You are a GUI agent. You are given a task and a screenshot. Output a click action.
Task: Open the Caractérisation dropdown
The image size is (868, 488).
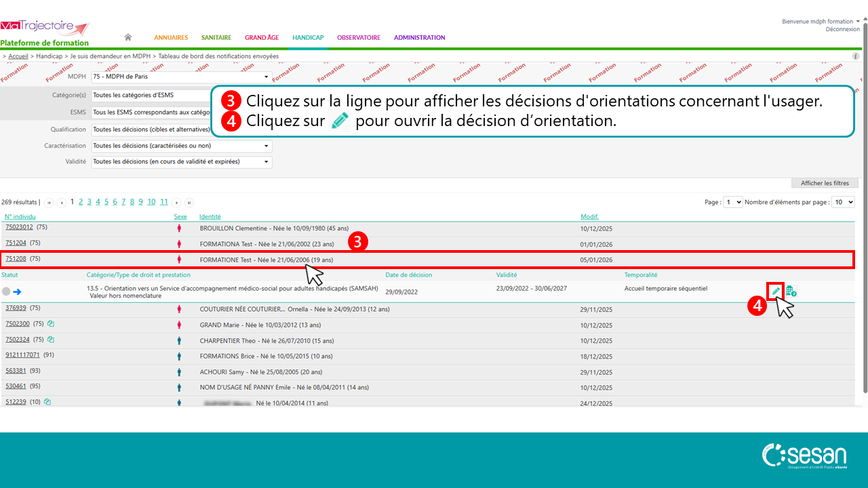tap(181, 146)
